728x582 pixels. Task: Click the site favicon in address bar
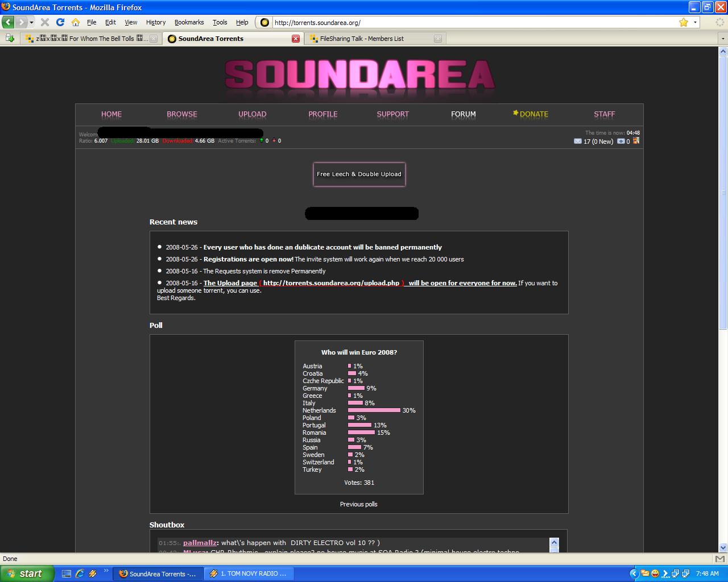pos(264,22)
